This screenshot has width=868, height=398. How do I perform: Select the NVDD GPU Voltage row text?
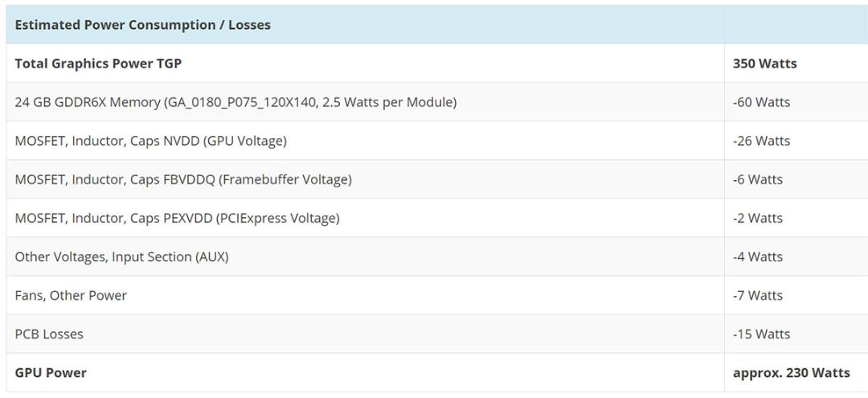tap(150, 142)
